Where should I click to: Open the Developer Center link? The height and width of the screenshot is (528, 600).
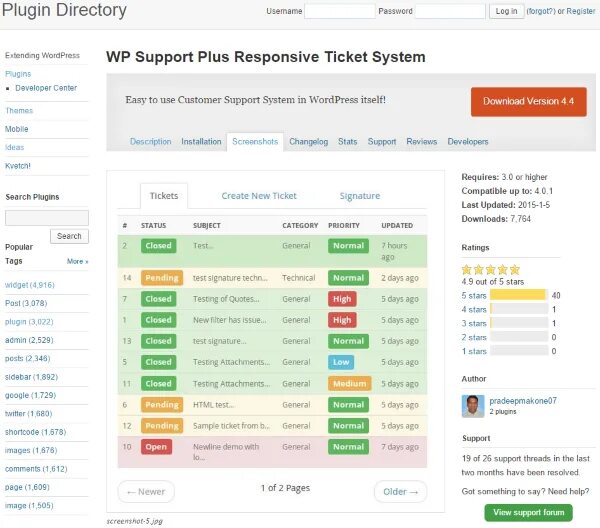46,88
